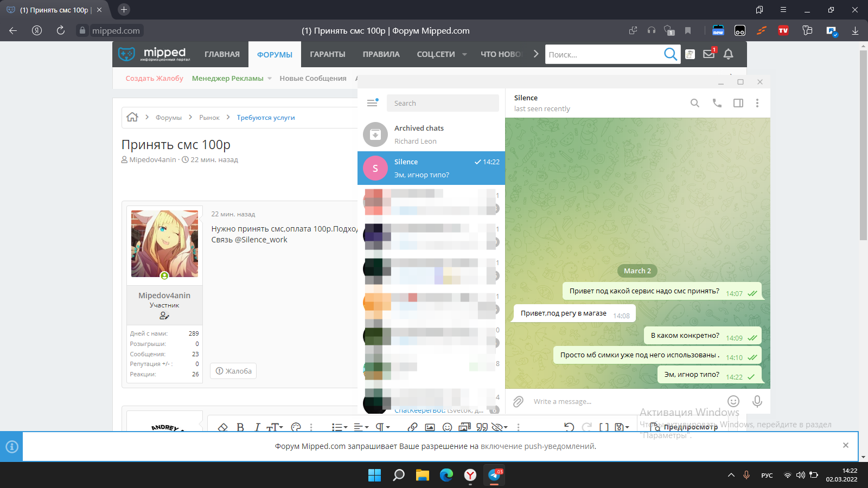The width and height of the screenshot is (868, 488).
Task: Open the Mipedov4anin post avatar
Action: [x=164, y=244]
